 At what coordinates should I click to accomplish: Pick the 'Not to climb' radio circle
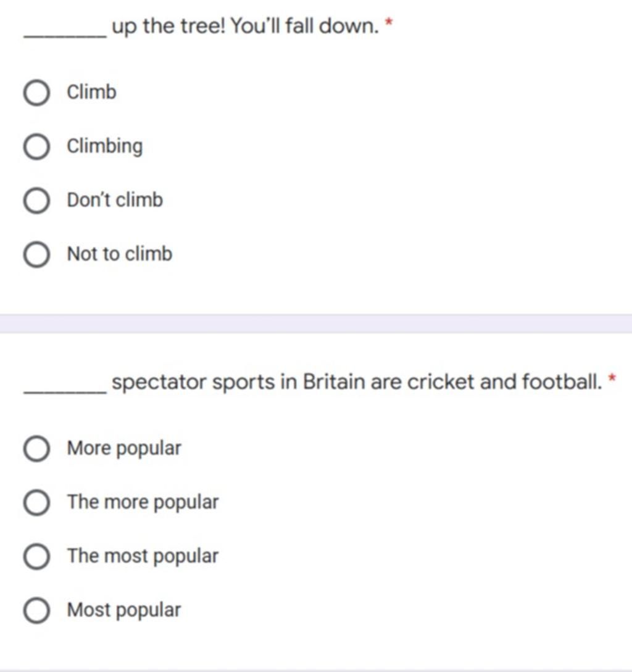click(x=36, y=254)
